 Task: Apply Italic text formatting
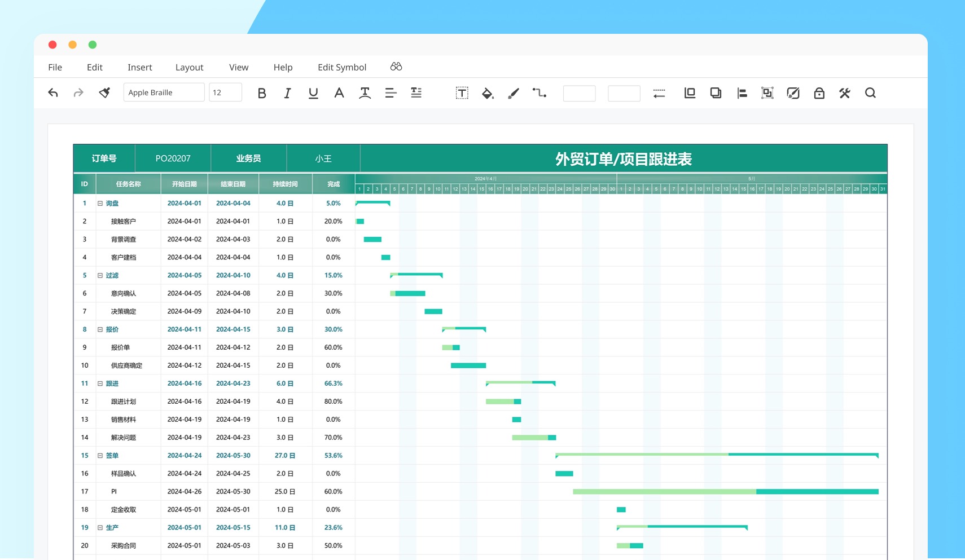pos(287,93)
